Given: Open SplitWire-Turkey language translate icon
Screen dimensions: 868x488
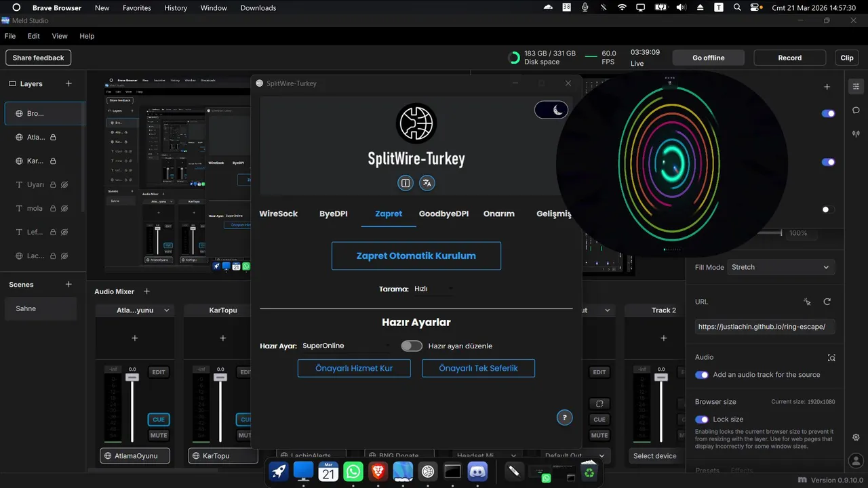Looking at the screenshot, I should click(x=427, y=183).
